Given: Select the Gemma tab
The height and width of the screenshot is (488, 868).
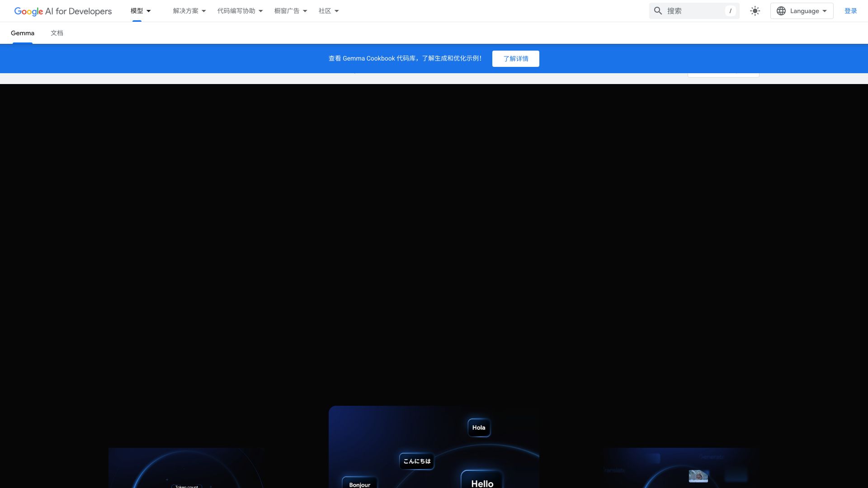Looking at the screenshot, I should click(x=23, y=33).
